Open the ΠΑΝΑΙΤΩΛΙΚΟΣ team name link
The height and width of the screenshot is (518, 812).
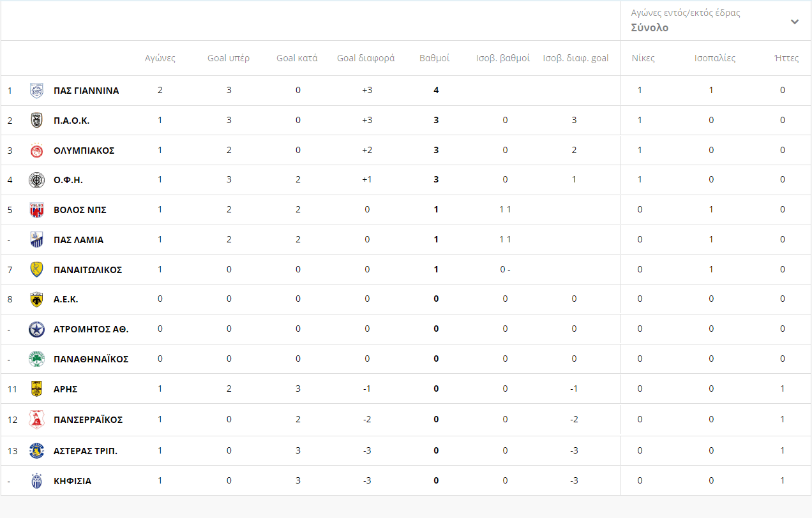[x=87, y=270]
